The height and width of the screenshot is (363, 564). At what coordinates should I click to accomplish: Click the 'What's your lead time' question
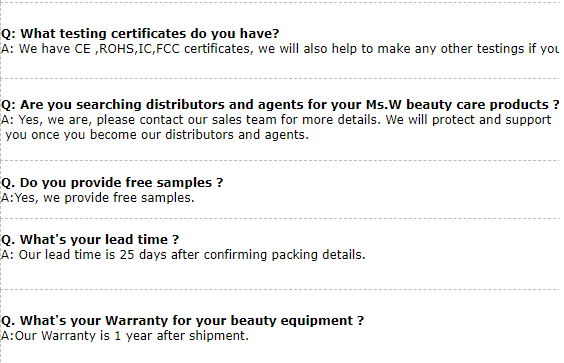coord(90,240)
